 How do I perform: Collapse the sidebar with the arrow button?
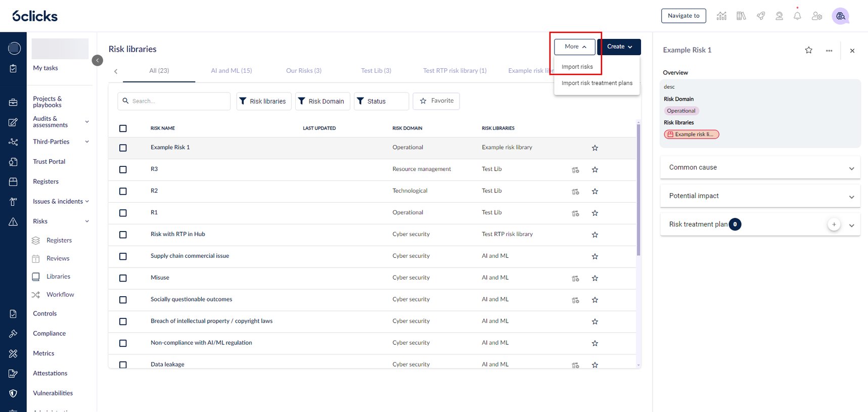pos(98,61)
